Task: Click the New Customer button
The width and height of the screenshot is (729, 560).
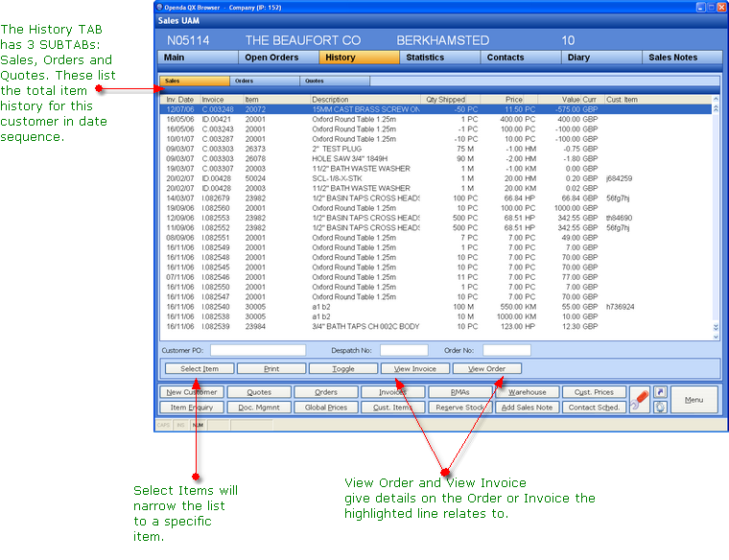Action: tap(192, 392)
